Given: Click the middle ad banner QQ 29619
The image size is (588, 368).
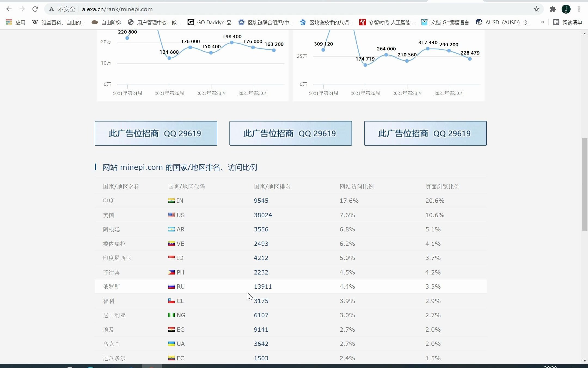Looking at the screenshot, I should (x=291, y=133).
